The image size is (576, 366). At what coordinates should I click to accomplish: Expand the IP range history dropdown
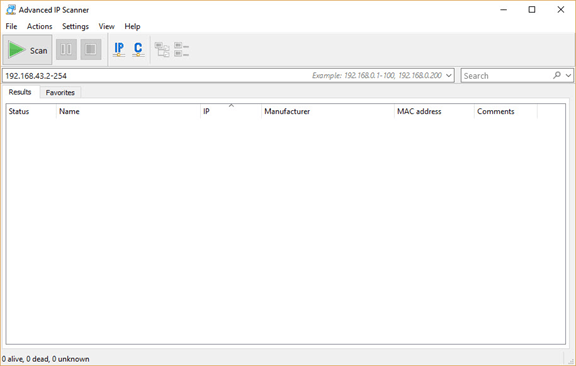pyautogui.click(x=449, y=76)
